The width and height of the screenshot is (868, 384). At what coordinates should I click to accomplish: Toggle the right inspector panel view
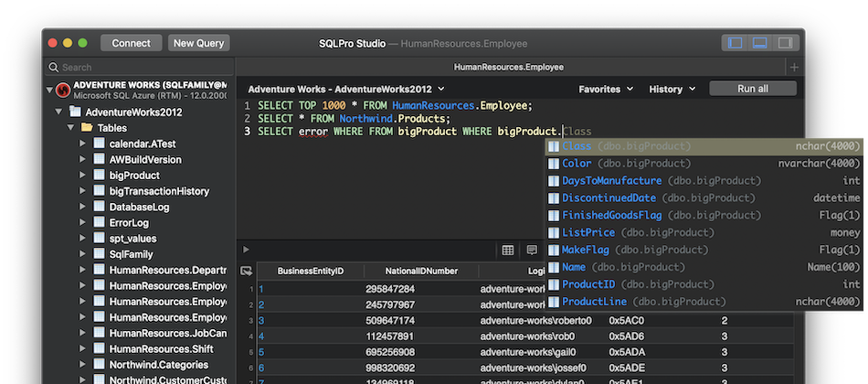tap(784, 43)
